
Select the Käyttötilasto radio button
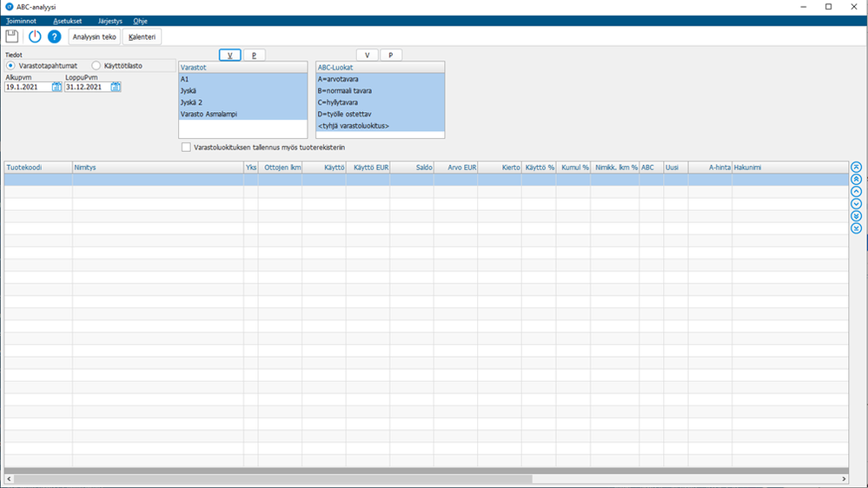96,65
